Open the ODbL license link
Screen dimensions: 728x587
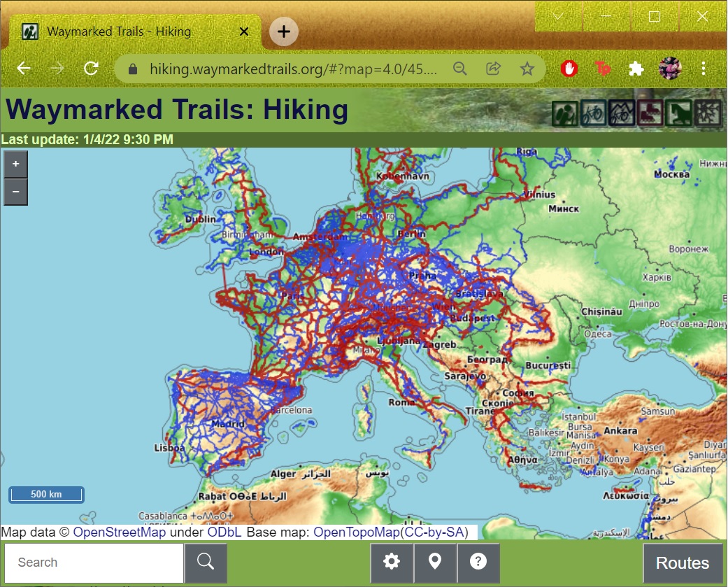pyautogui.click(x=224, y=532)
